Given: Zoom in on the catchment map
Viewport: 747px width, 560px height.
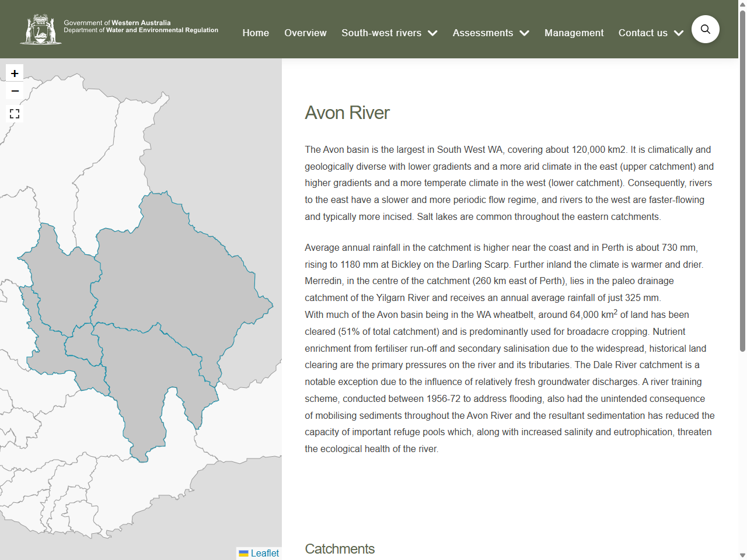Looking at the screenshot, I should pos(15,72).
